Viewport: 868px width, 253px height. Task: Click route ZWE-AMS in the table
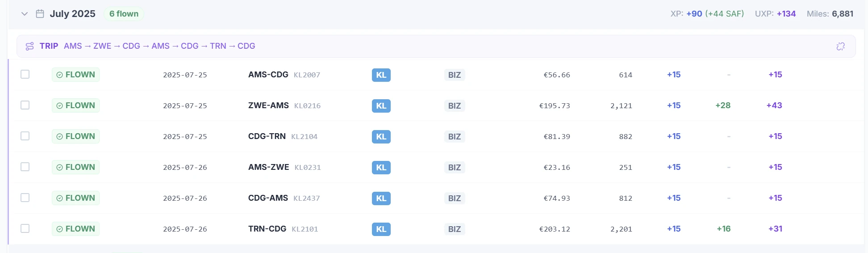268,105
